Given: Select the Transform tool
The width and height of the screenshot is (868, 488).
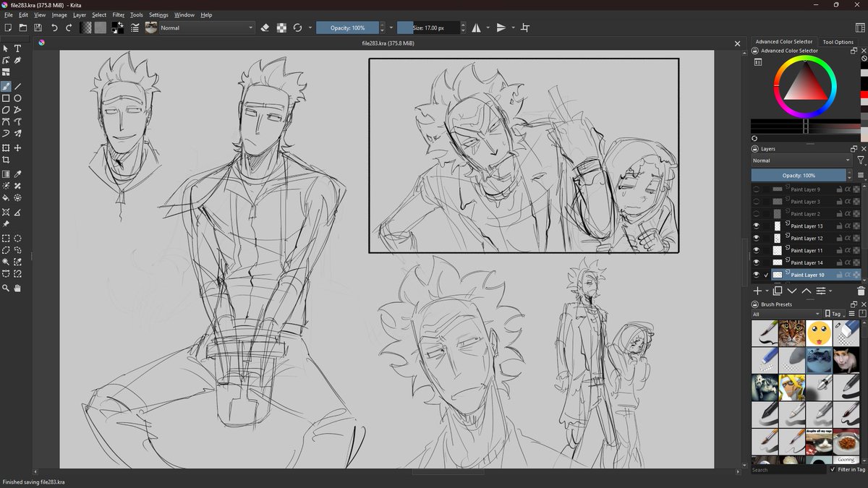Looking at the screenshot, I should click(6, 147).
